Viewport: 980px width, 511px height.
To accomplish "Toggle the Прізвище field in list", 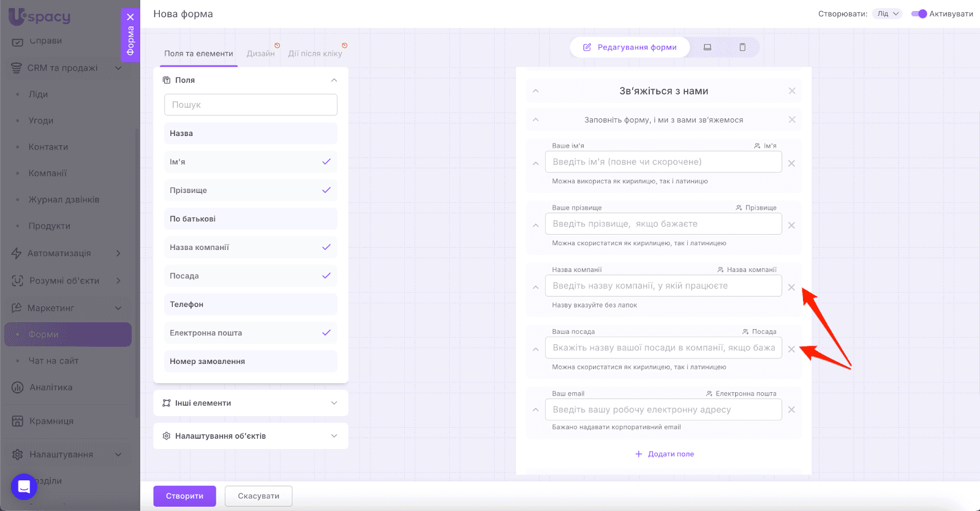I will coord(251,191).
